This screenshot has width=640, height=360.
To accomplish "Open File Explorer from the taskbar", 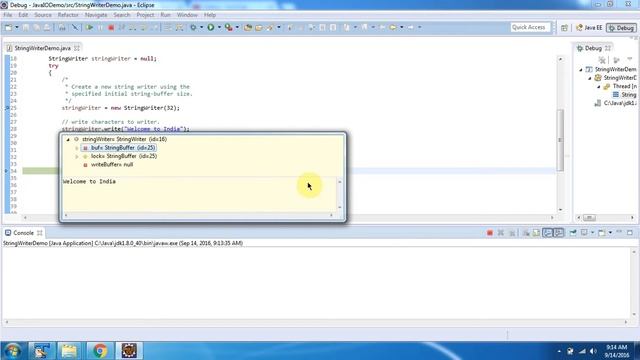I will tap(69, 351).
